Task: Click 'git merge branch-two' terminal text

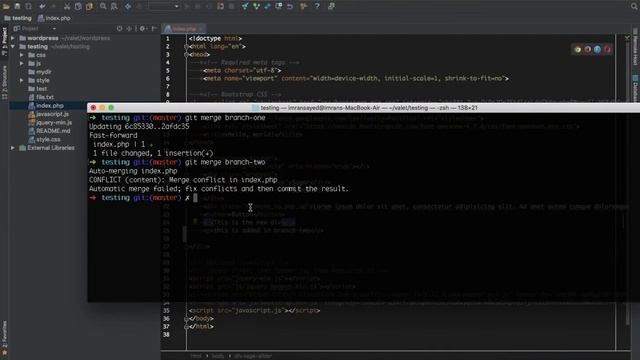Action: click(225, 162)
